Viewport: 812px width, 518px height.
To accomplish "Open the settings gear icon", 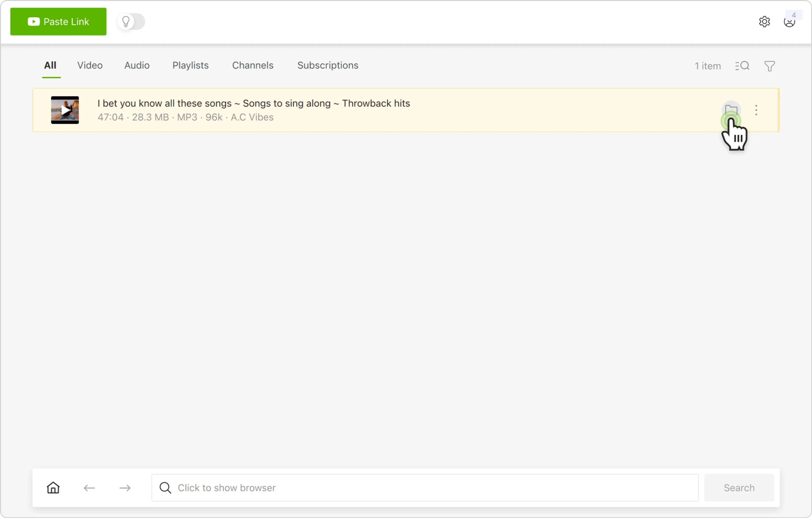I will coord(764,22).
